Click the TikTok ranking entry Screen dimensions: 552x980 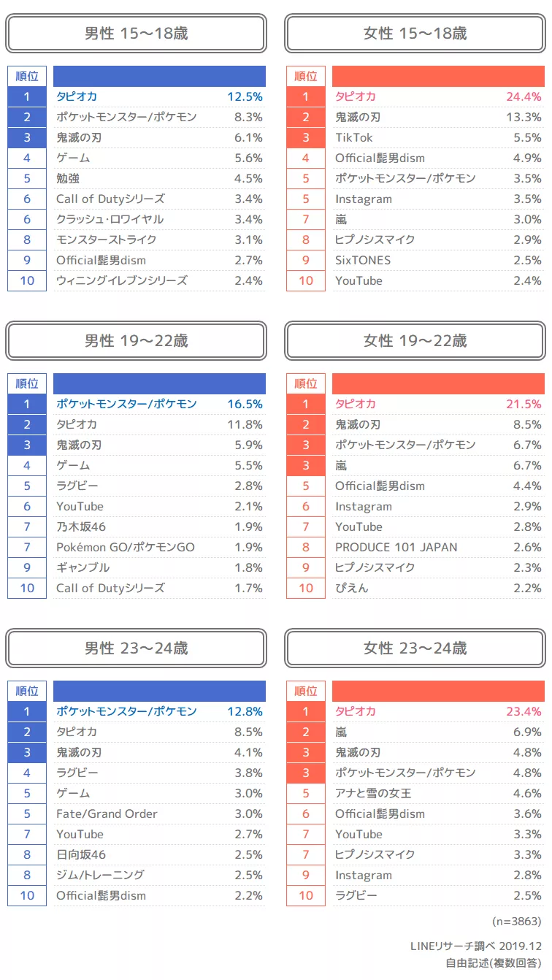click(x=354, y=137)
